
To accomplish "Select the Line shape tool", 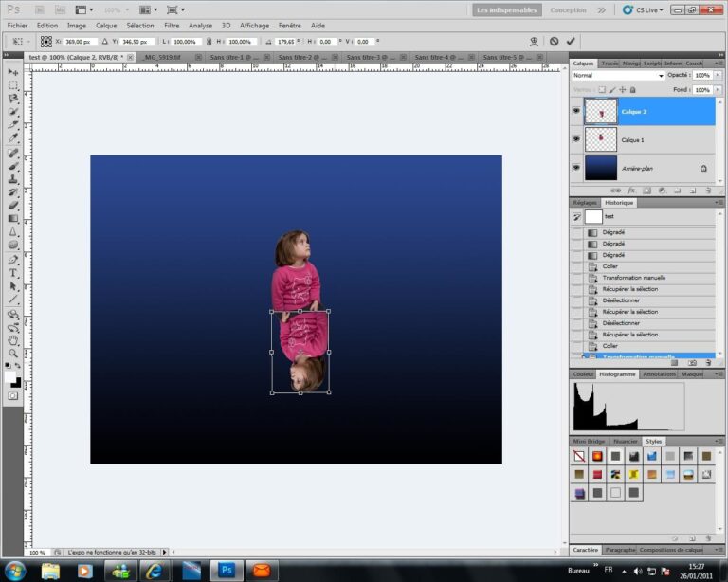I will coord(13,300).
